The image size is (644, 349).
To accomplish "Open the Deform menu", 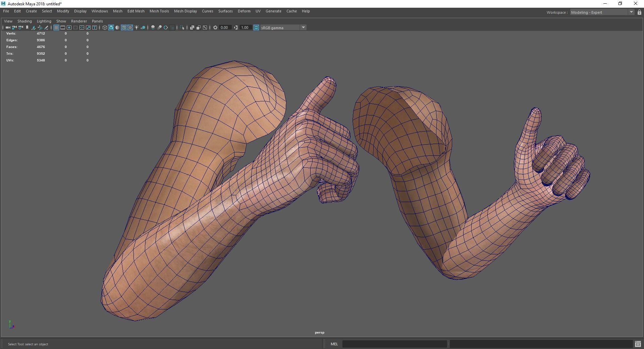I will 244,11.
